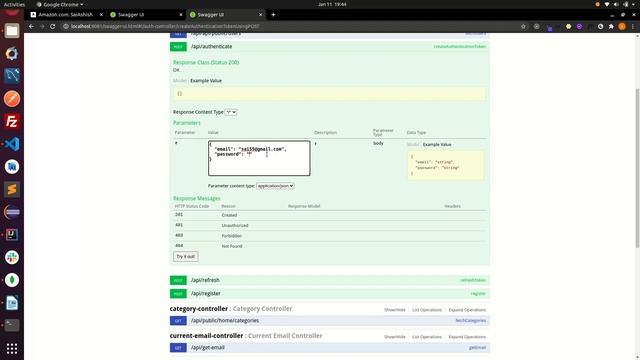Collapse the /api/authenticate operation
The image size is (640, 360).
(x=211, y=47)
